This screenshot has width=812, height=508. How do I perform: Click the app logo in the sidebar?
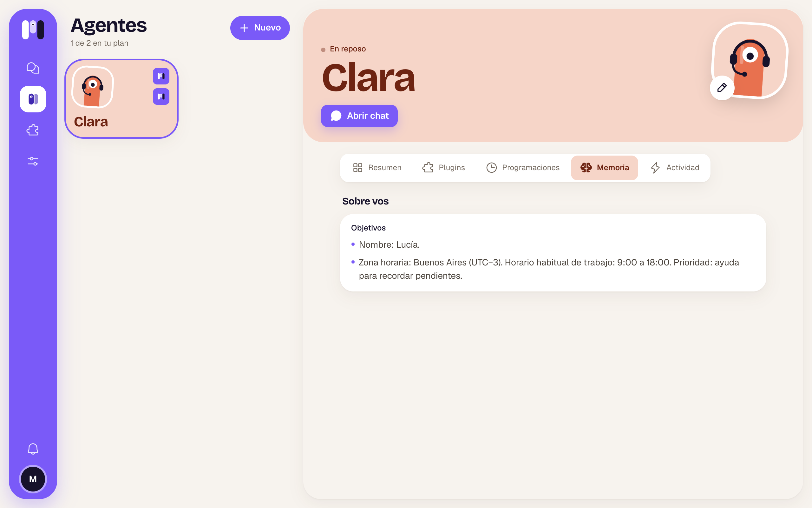[x=33, y=30]
